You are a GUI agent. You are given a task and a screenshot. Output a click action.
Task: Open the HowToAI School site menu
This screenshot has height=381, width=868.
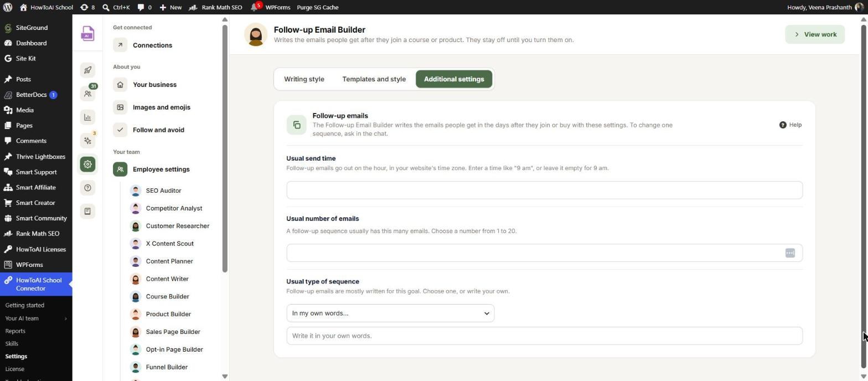tap(46, 7)
